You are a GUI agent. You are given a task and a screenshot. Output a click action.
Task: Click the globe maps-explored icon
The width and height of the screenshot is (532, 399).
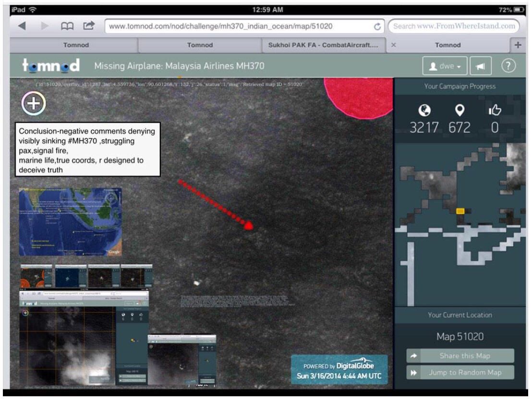coord(424,110)
